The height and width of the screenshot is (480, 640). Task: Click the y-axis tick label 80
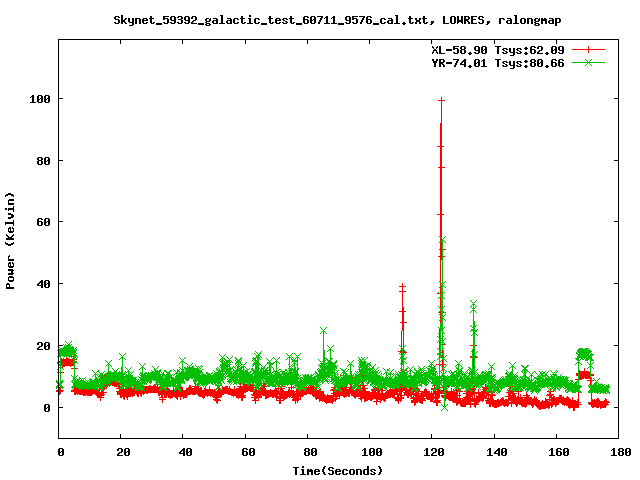coord(43,161)
